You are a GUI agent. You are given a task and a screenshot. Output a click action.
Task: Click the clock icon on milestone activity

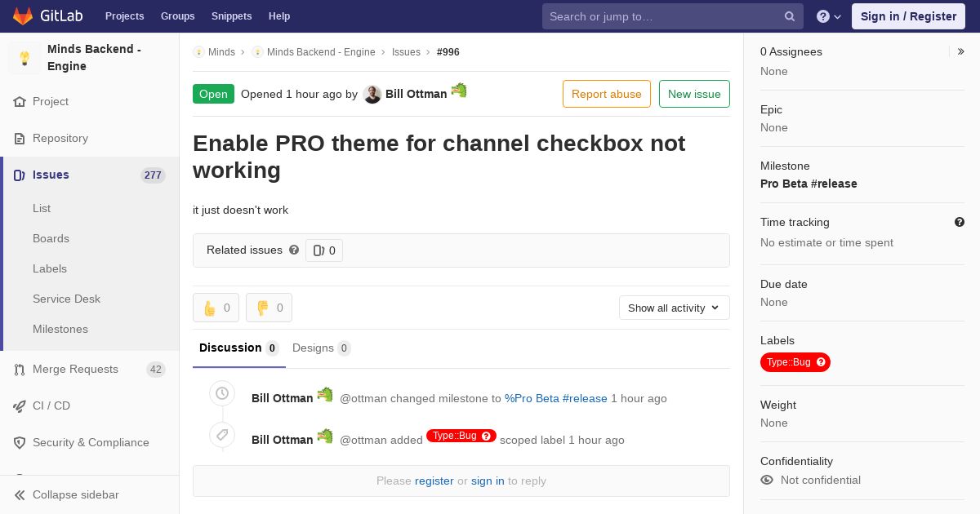pyautogui.click(x=222, y=393)
